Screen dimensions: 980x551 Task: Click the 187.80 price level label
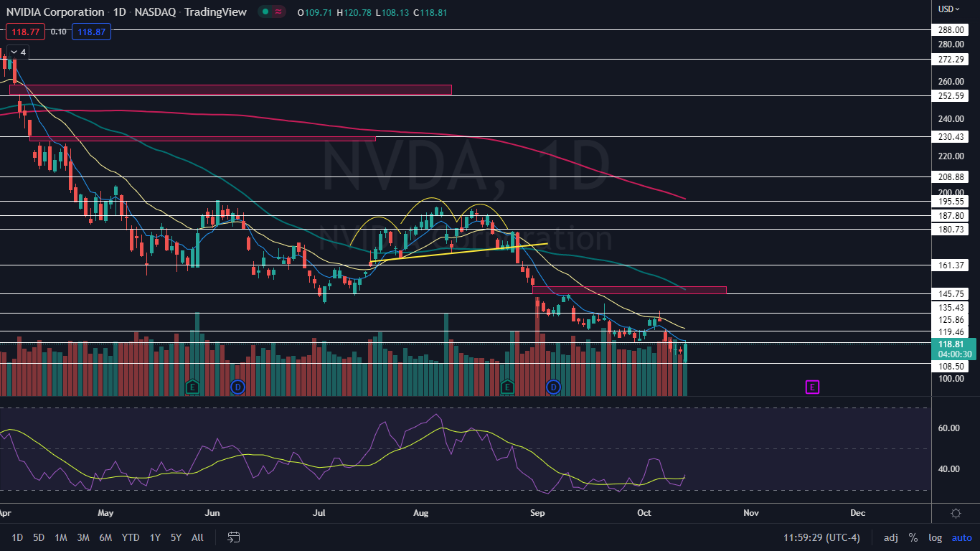[951, 215]
